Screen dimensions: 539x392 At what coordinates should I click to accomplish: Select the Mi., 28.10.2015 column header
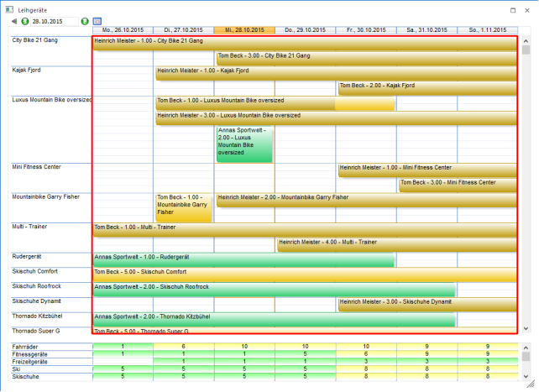point(244,29)
